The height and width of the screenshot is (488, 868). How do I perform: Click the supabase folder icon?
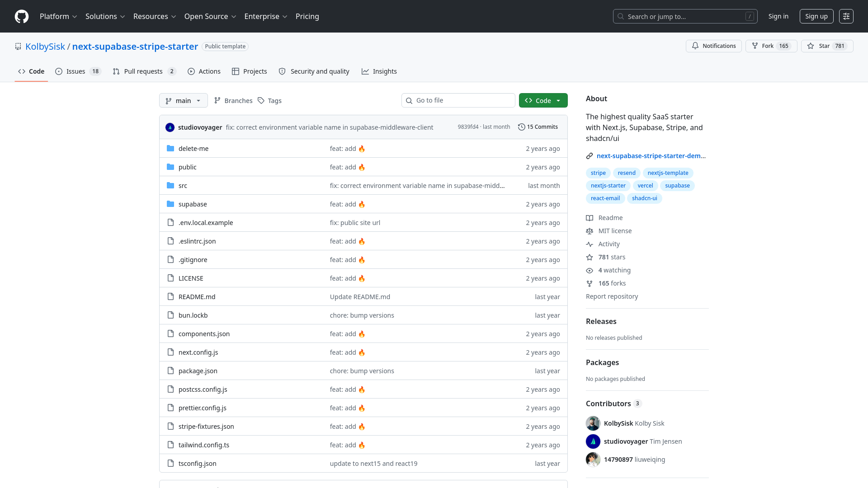[x=170, y=204]
